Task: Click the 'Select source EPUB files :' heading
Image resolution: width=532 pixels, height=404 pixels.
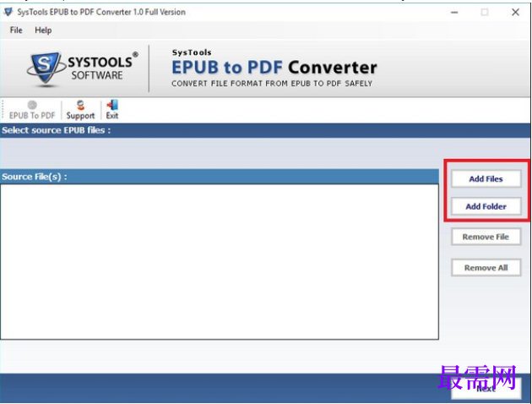Action: 57,130
